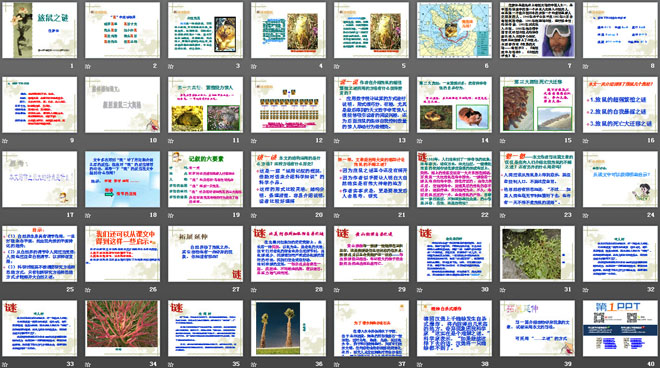This screenshot has height=368, width=660.
Task: Select slide 6 with the world map
Action: (x=454, y=30)
